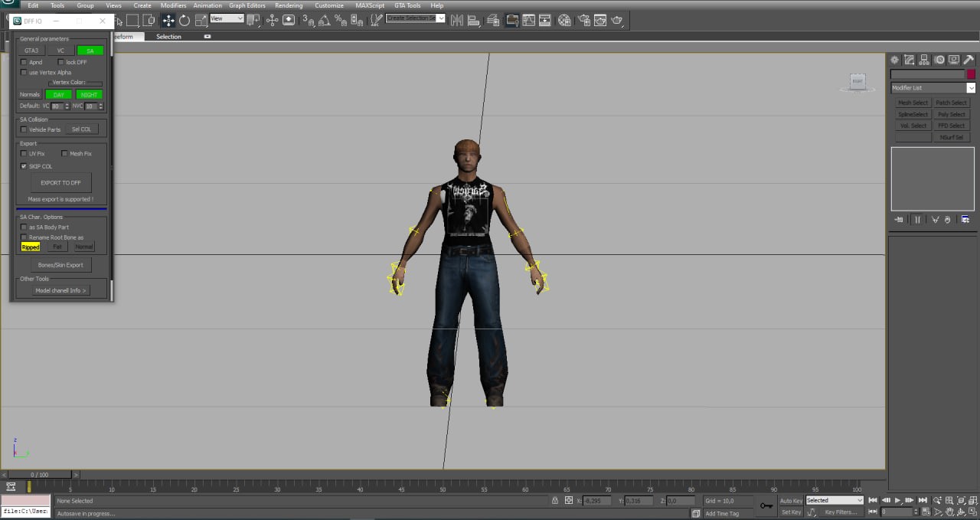Select the Move transform tool
Screen dimensions: 980x520
point(168,21)
